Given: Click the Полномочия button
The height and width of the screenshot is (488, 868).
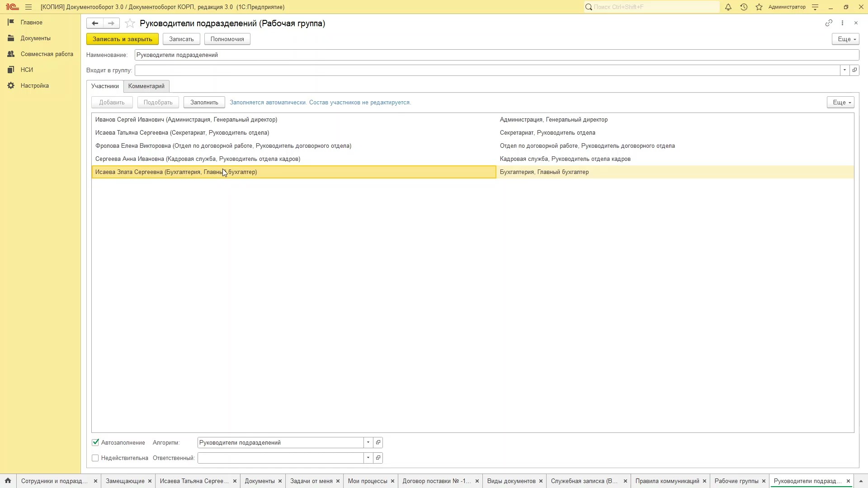Looking at the screenshot, I should (227, 39).
